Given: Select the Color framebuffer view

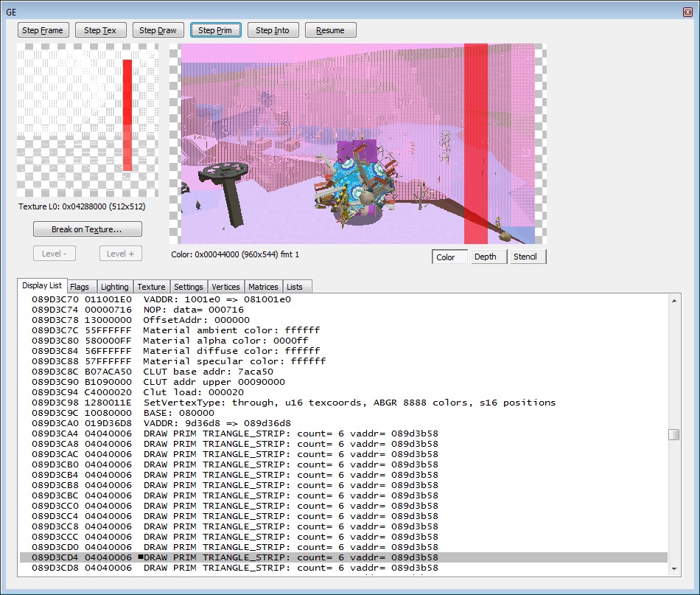Looking at the screenshot, I should pyautogui.click(x=447, y=257).
